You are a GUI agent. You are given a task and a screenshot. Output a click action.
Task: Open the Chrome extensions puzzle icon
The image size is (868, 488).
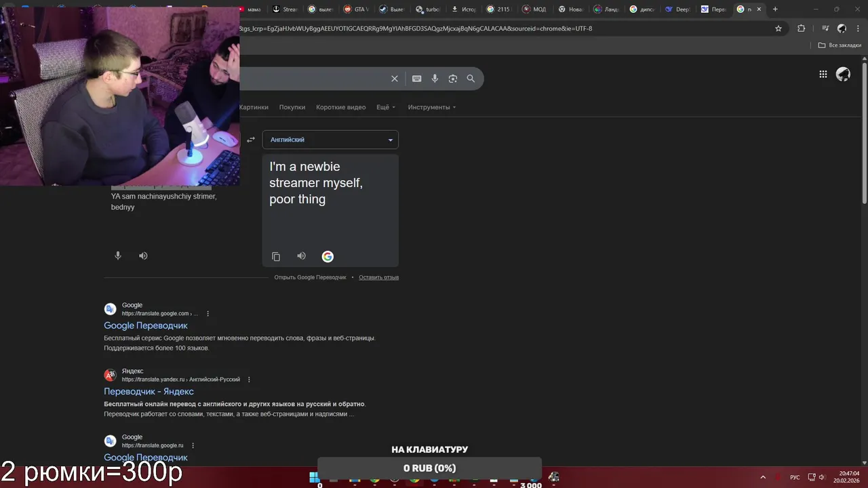coord(802,28)
